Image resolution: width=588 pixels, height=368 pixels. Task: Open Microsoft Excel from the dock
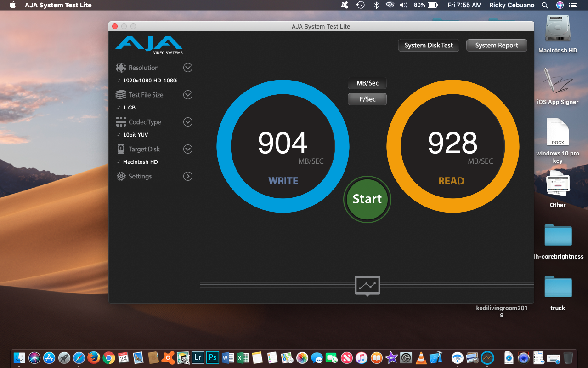pyautogui.click(x=242, y=357)
